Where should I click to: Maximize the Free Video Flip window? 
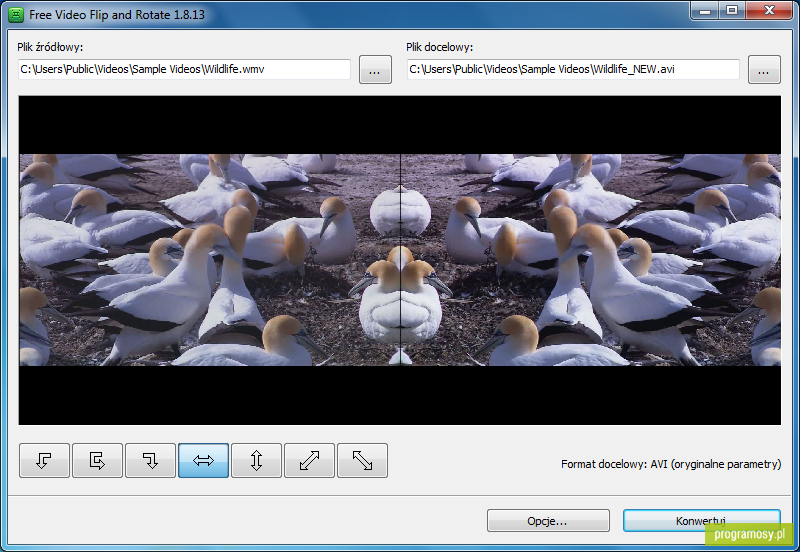(732, 10)
